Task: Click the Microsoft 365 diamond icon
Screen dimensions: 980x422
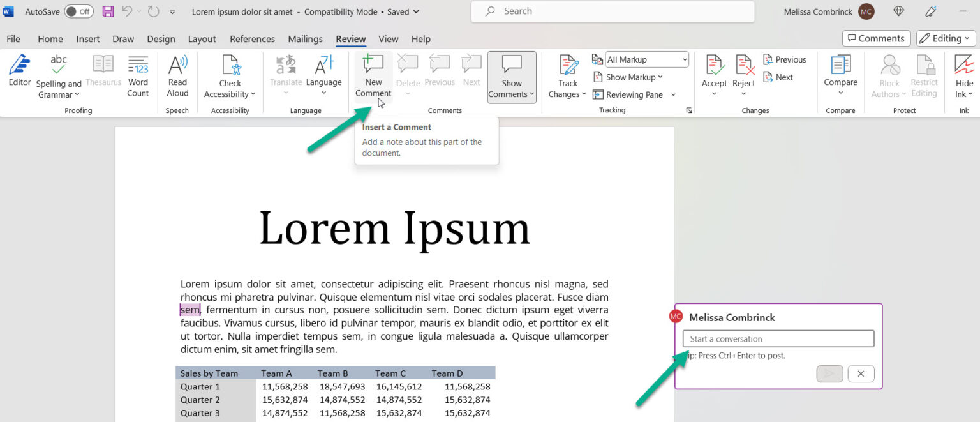Action: 899,11
